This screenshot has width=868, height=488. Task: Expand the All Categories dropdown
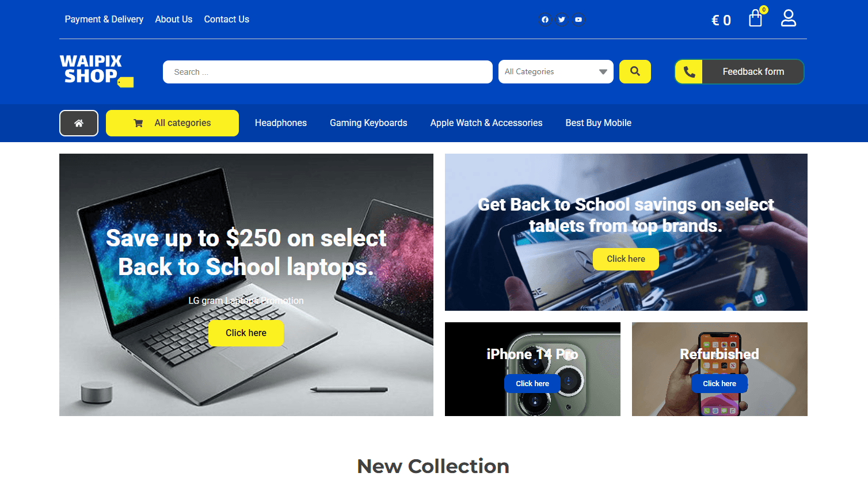tap(556, 72)
